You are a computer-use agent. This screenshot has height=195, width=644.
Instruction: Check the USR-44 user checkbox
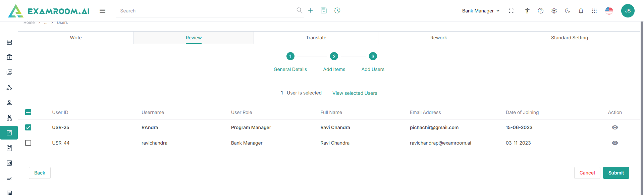pos(28,143)
